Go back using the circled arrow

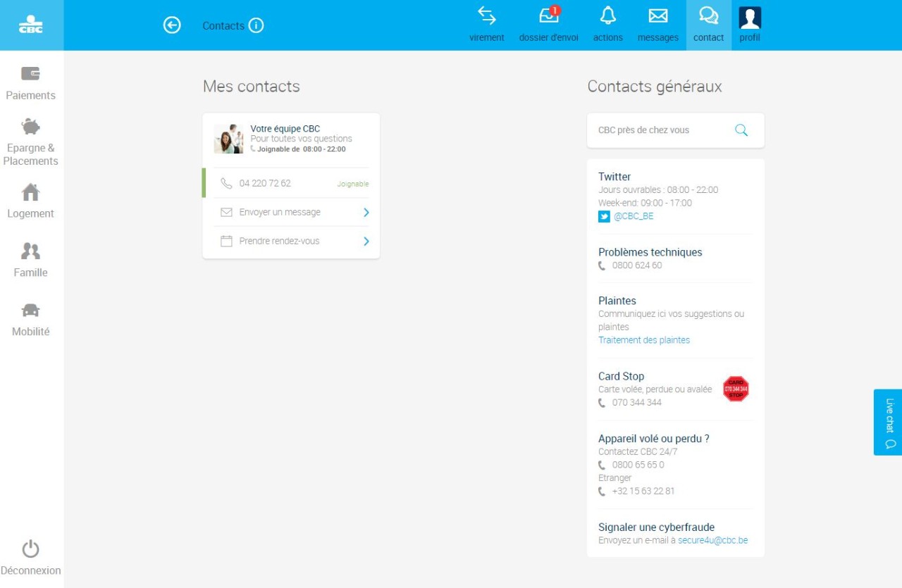(x=172, y=25)
